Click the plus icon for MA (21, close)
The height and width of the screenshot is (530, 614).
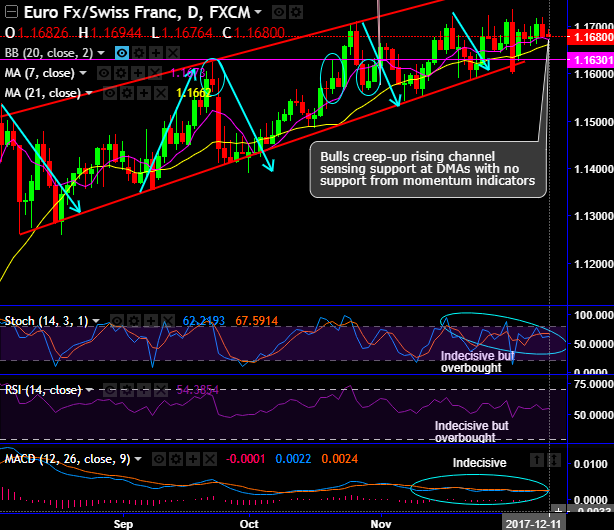click(144, 93)
